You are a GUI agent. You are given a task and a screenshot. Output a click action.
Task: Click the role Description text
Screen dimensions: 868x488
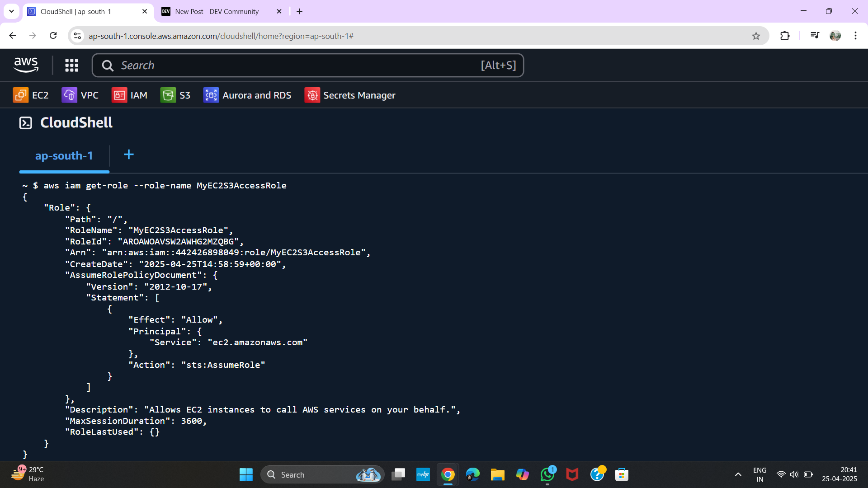click(x=300, y=410)
